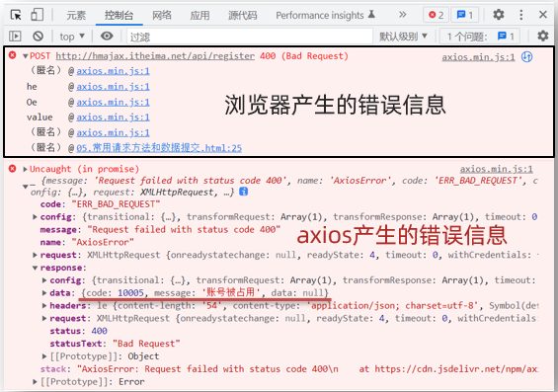
Task: Open the live expression eye icon
Action: [x=107, y=36]
